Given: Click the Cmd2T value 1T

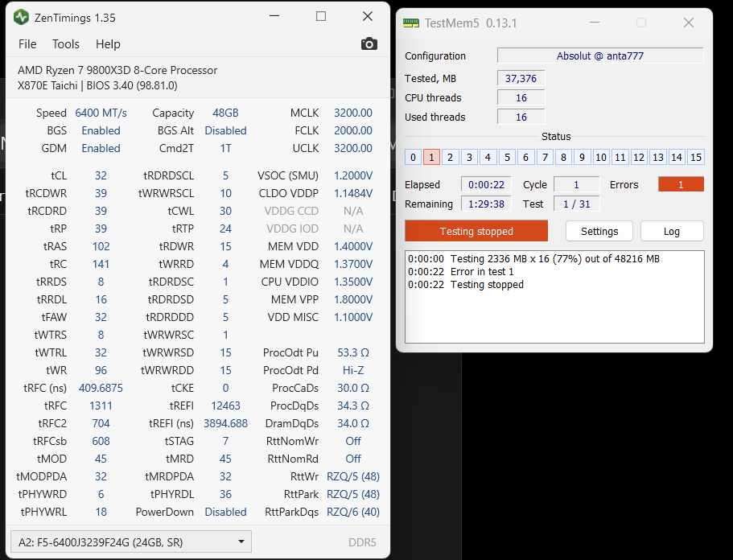Looking at the screenshot, I should point(225,148).
